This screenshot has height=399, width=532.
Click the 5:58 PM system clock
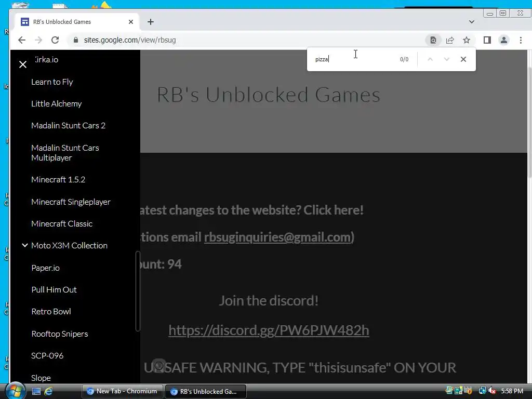click(x=512, y=391)
